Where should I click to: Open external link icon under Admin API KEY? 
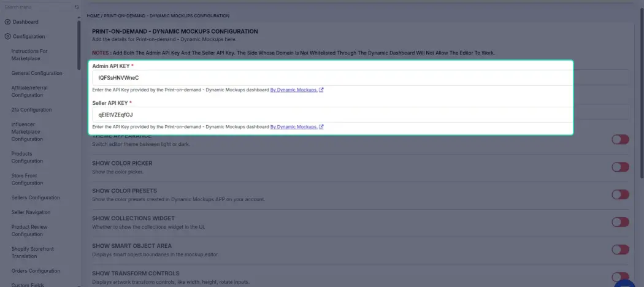(x=321, y=90)
